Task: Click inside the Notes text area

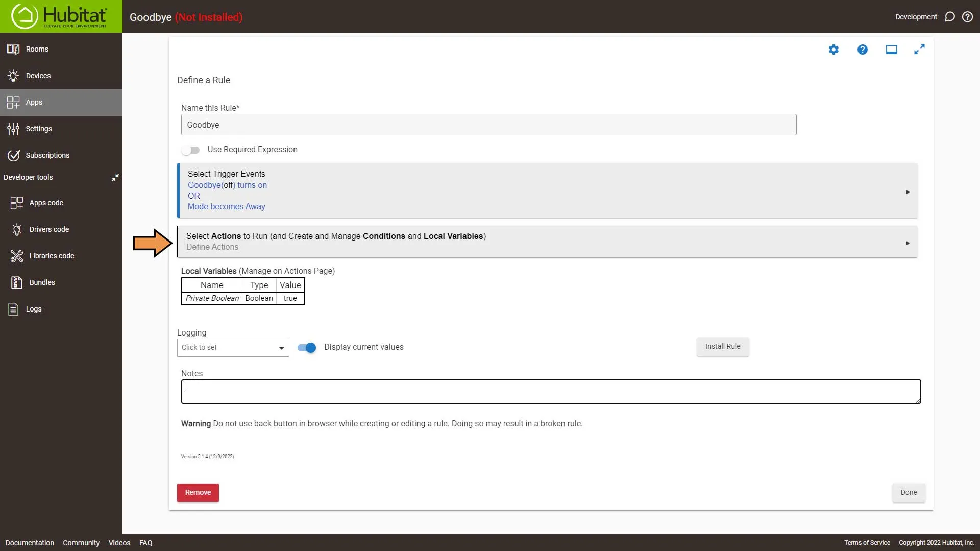Action: 551,392
